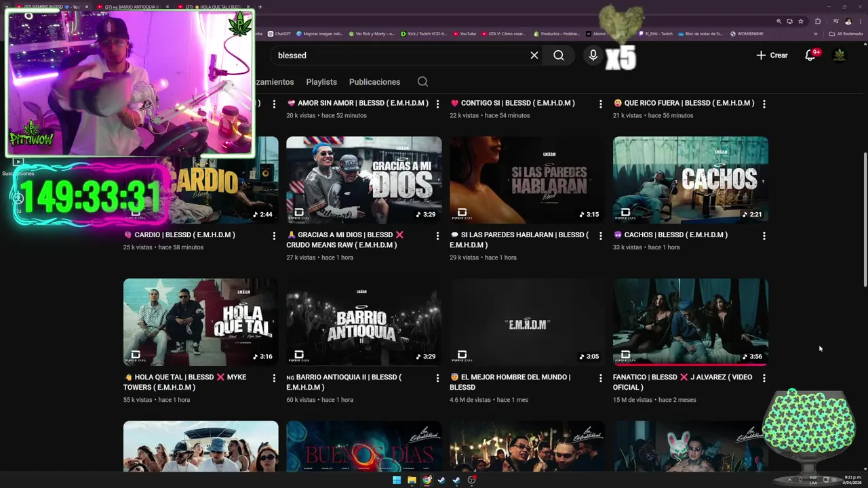Open the El_Pitti - Twitch bookmark
This screenshot has width=868, height=488.
655,34
